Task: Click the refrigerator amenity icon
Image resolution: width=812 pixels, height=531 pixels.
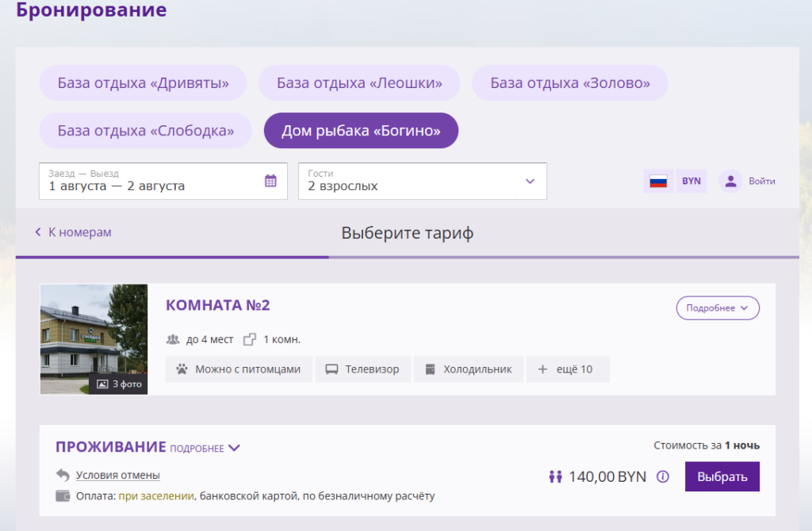Action: pyautogui.click(x=430, y=369)
